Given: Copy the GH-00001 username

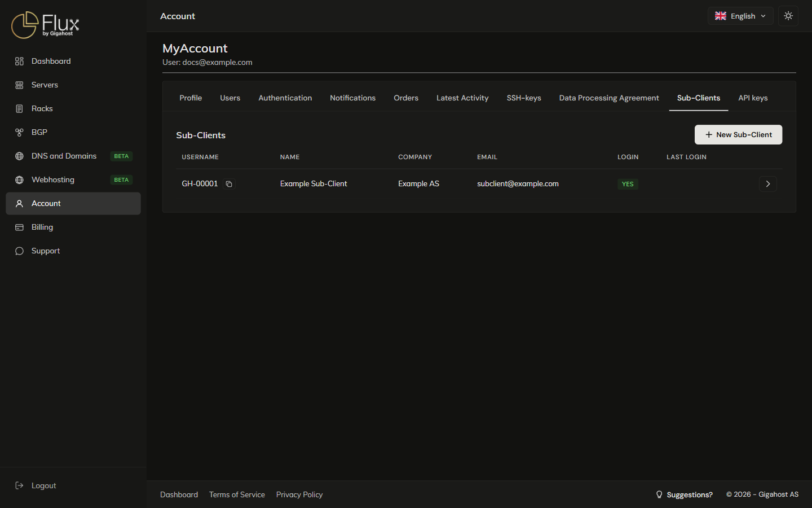Looking at the screenshot, I should (229, 184).
